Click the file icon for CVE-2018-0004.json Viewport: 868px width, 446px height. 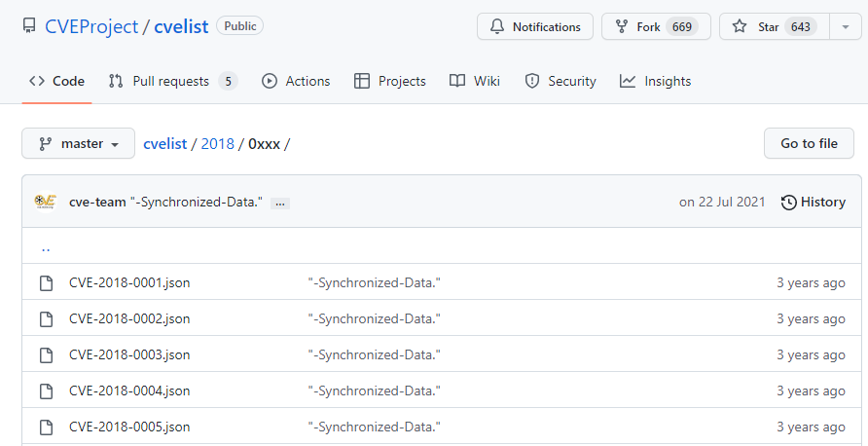tap(47, 391)
